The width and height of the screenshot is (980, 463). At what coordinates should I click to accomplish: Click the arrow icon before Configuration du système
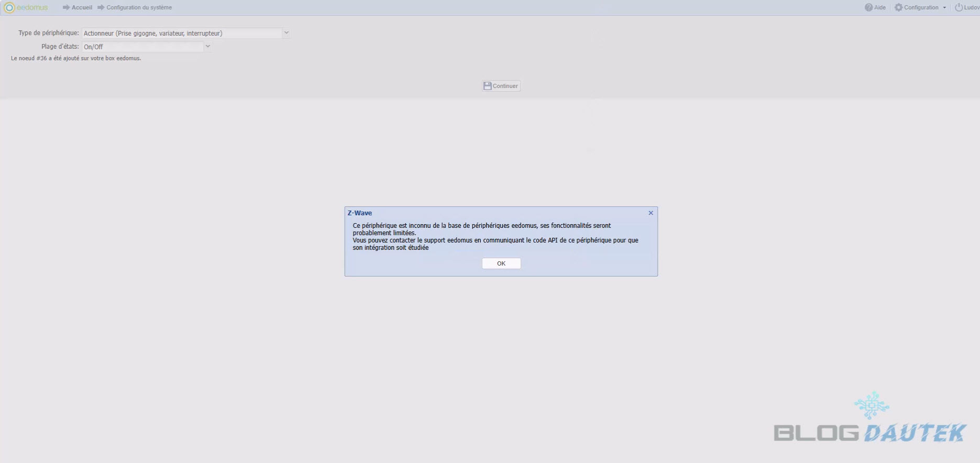(101, 7)
